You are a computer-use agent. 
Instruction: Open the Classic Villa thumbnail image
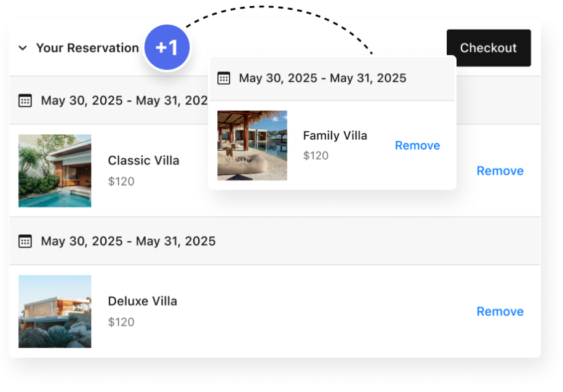[x=55, y=170]
